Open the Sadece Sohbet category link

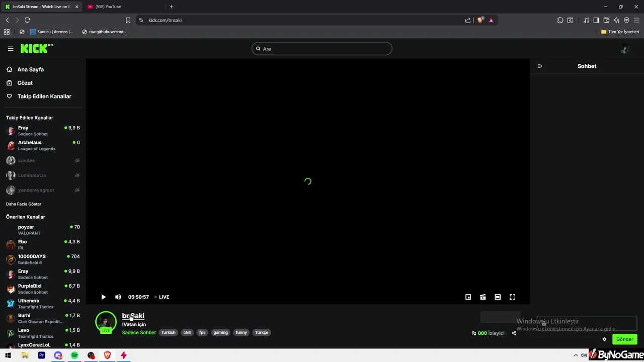click(x=139, y=332)
